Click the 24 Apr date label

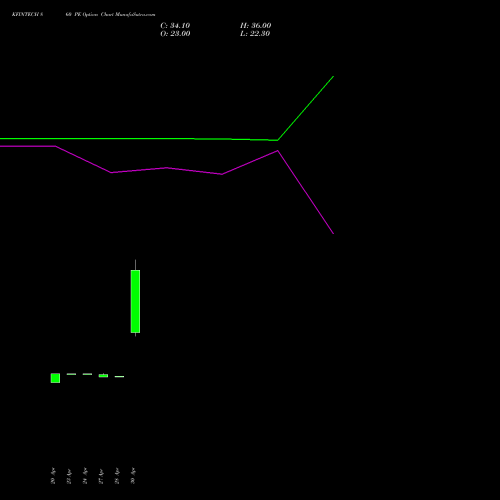coord(85,476)
